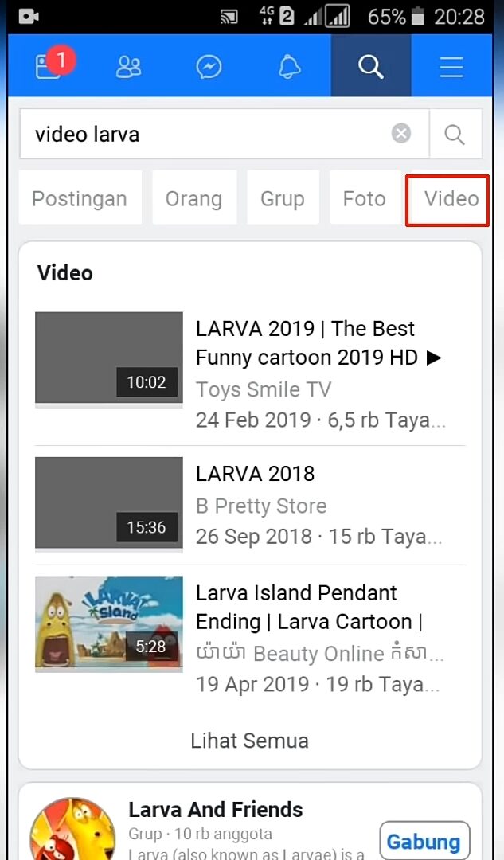Viewport: 504px width, 860px height.
Task: Select the search magnifier in top bar
Action: pos(371,67)
